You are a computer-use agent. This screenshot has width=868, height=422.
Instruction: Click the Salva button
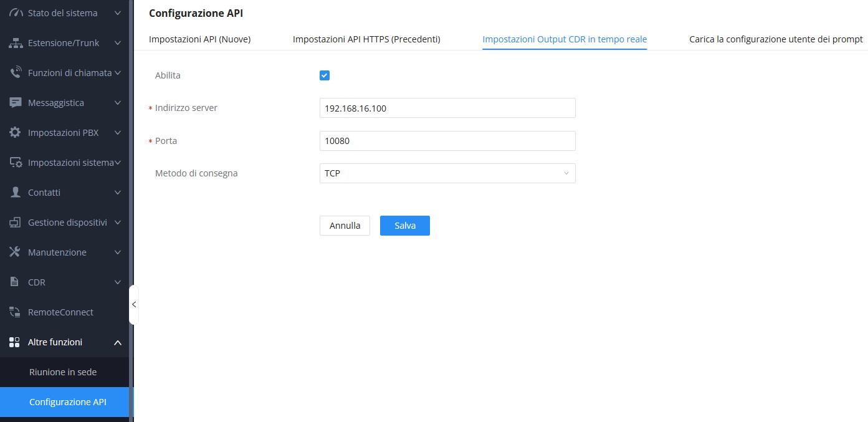click(x=404, y=226)
